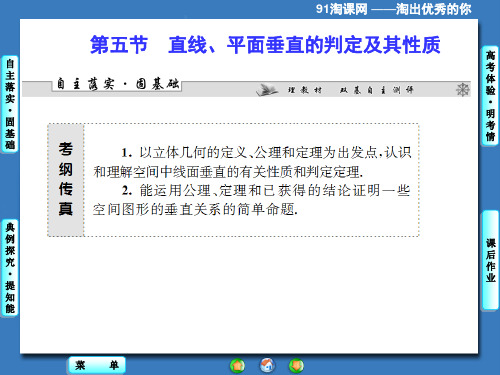This screenshot has height=375, width=500.
Task: Click the home icon at bottom
Action: coord(267,365)
